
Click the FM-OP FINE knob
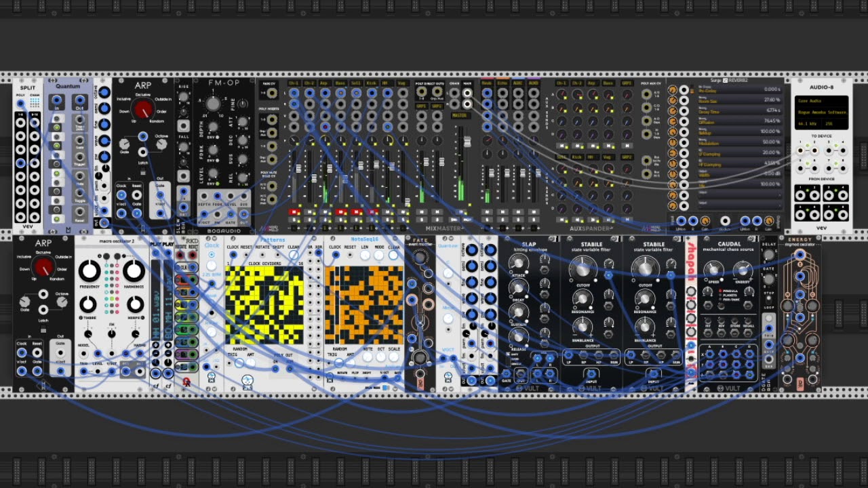point(243,103)
